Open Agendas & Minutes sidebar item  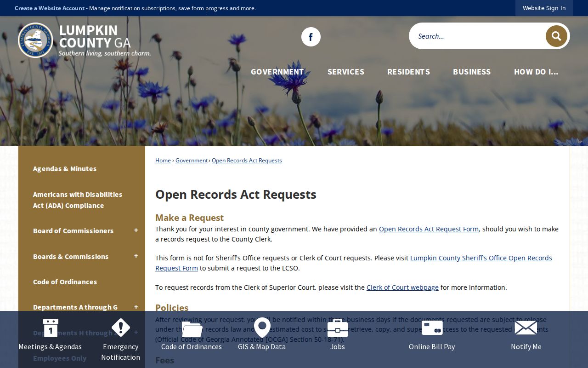(65, 169)
